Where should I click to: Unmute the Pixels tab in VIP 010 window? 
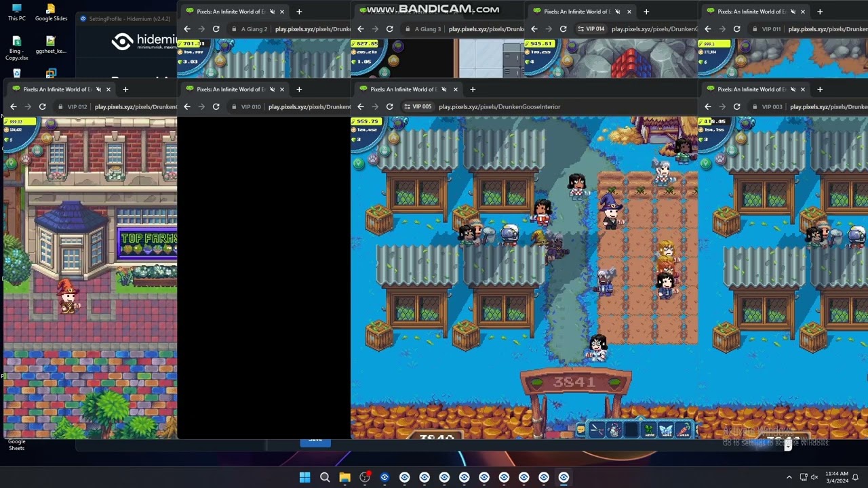272,89
